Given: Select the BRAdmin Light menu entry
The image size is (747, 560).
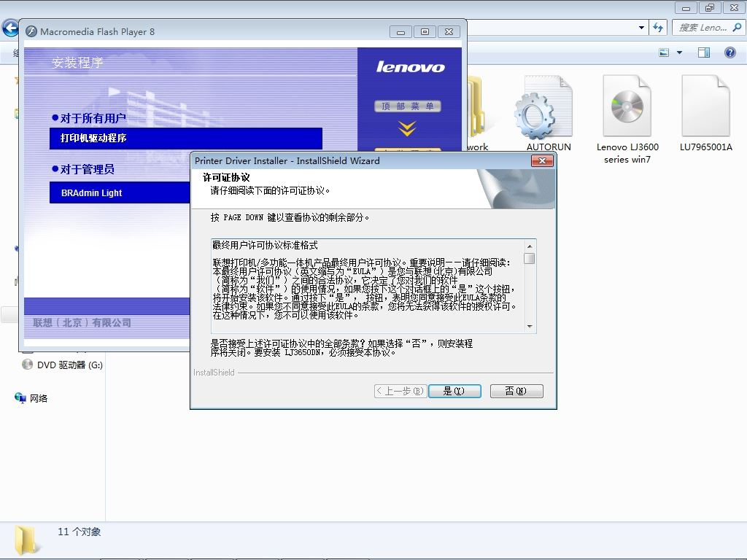Looking at the screenshot, I should 120,192.
